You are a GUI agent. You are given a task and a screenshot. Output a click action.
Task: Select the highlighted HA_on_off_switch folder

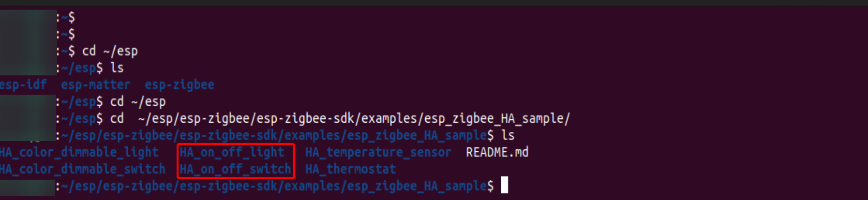point(236,169)
